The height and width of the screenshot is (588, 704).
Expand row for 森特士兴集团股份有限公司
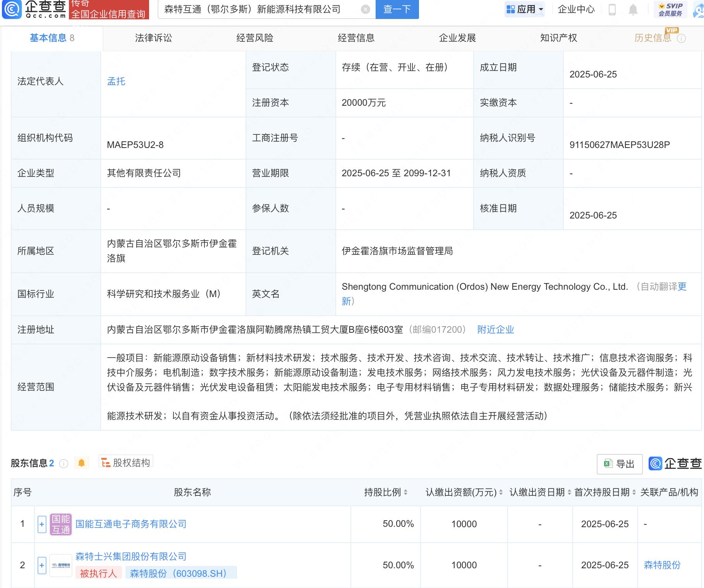tap(42, 566)
